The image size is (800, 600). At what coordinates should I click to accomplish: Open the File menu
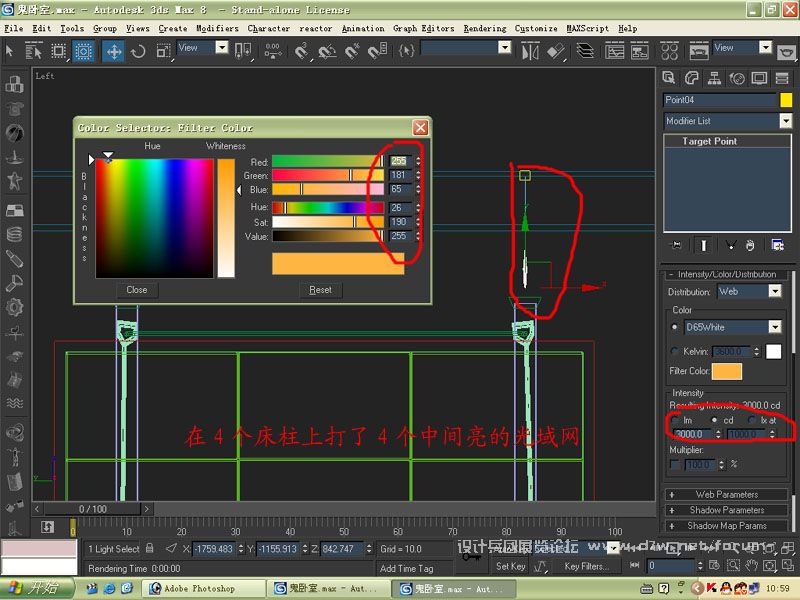tap(13, 29)
